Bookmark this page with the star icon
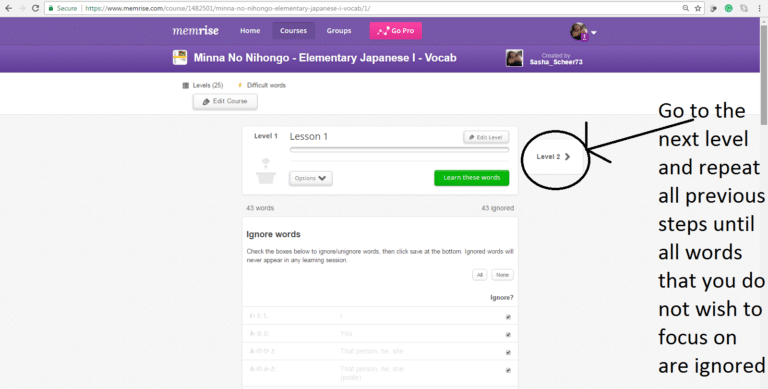 [698, 8]
